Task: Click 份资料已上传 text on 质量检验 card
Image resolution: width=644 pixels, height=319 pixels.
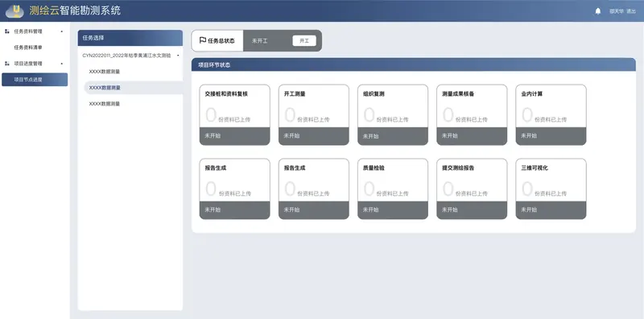Action: (x=393, y=193)
